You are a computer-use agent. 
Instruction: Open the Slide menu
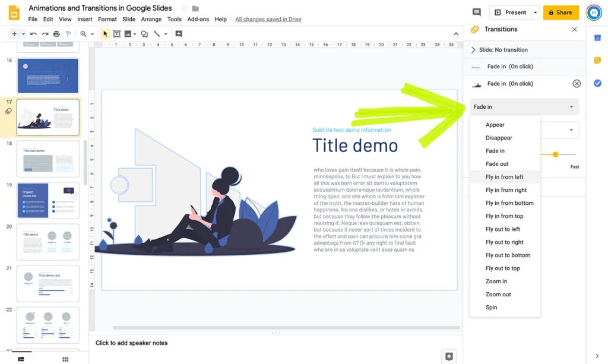tap(129, 19)
